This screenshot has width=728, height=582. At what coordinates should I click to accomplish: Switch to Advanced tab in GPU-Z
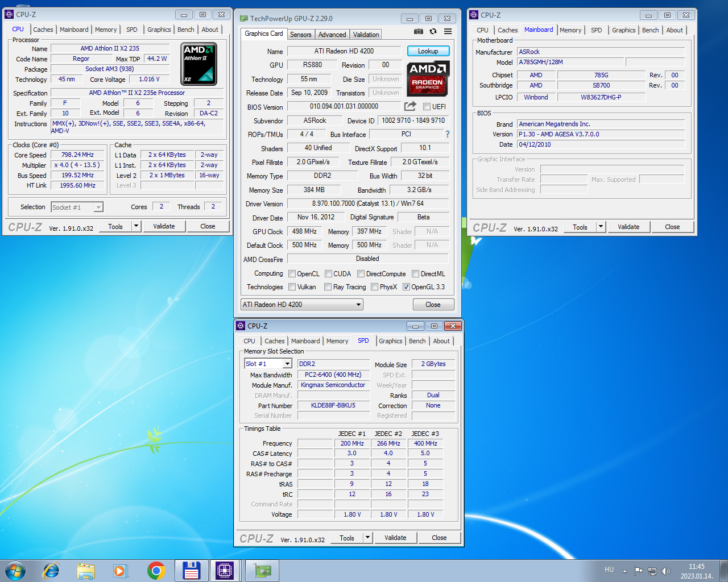(x=332, y=35)
